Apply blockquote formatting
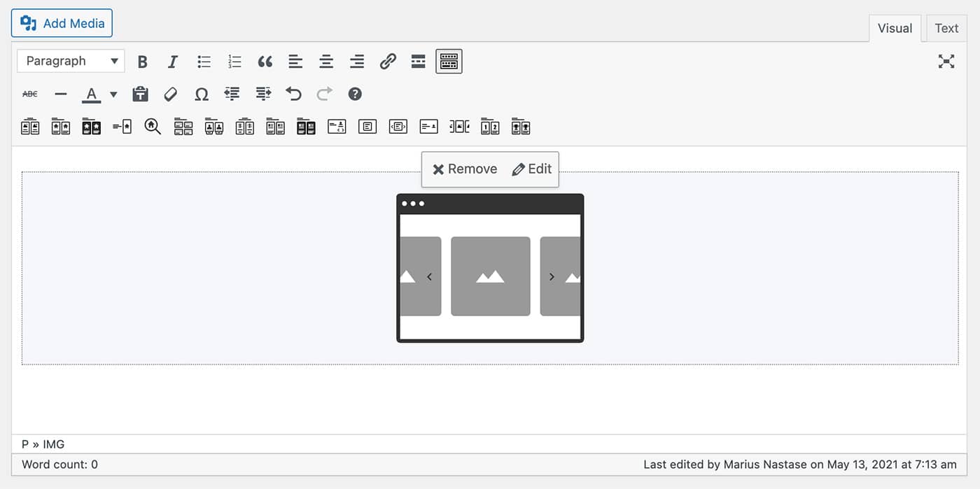 265,62
